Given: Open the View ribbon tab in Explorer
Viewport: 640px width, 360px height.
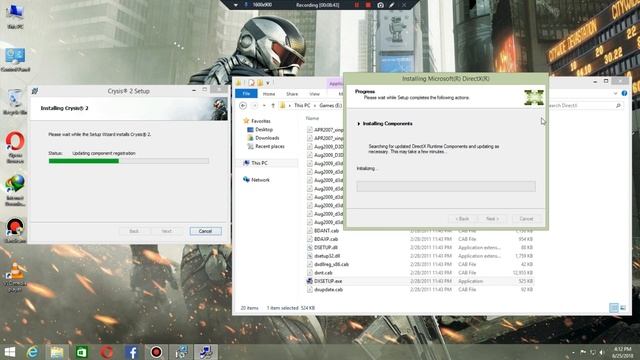Looking at the screenshot, I should point(314,94).
